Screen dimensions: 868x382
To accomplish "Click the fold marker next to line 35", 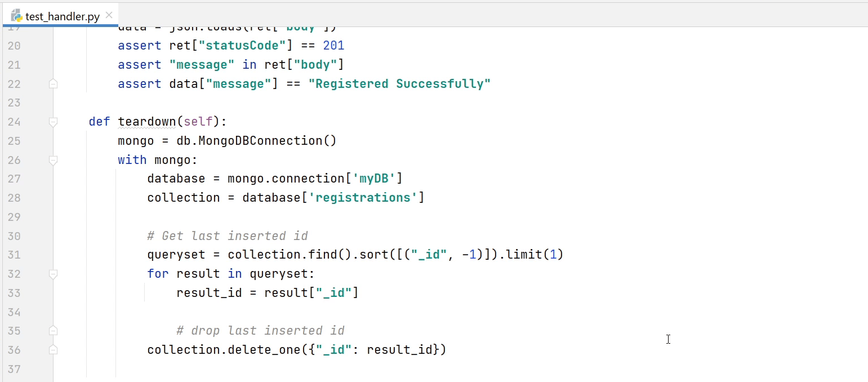I will coord(53,330).
